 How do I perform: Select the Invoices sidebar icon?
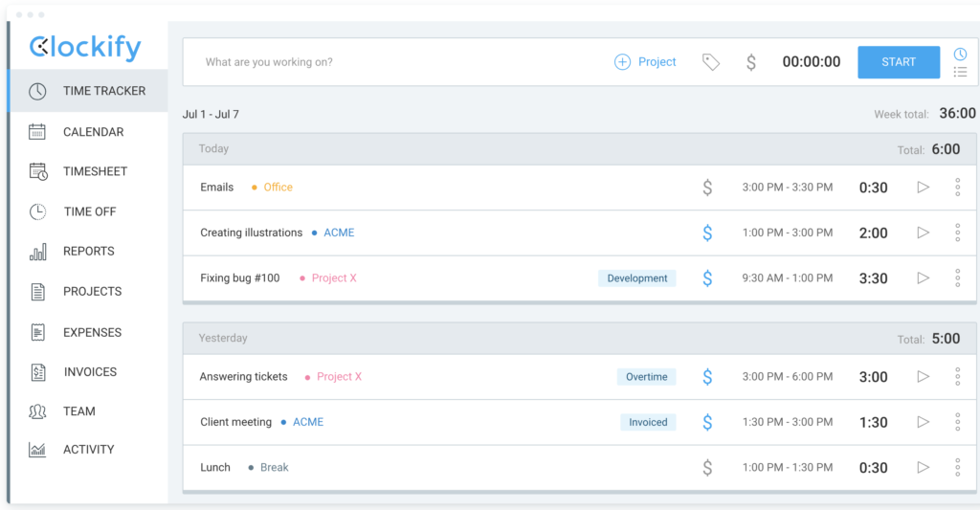tap(38, 372)
